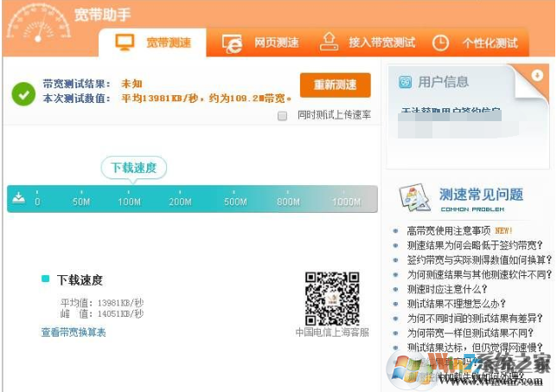Open the 查看带宽换算表 link
557x392 pixels.
pos(74,332)
